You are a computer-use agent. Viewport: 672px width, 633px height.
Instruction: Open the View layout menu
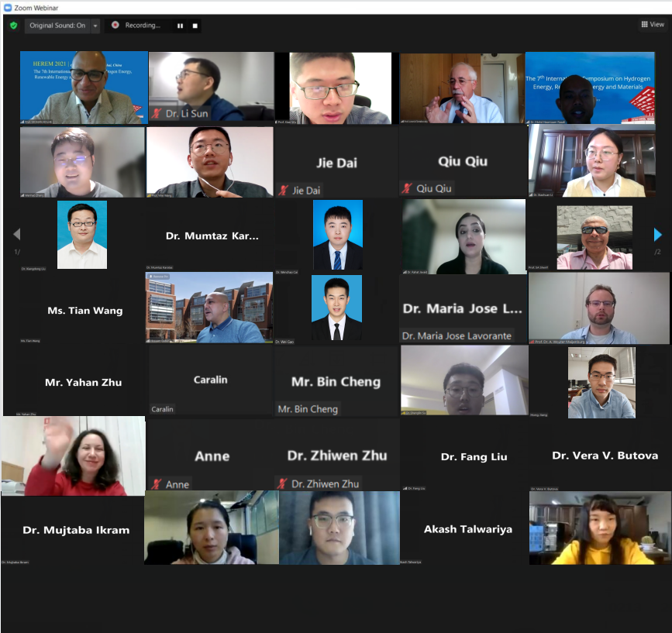tap(653, 25)
